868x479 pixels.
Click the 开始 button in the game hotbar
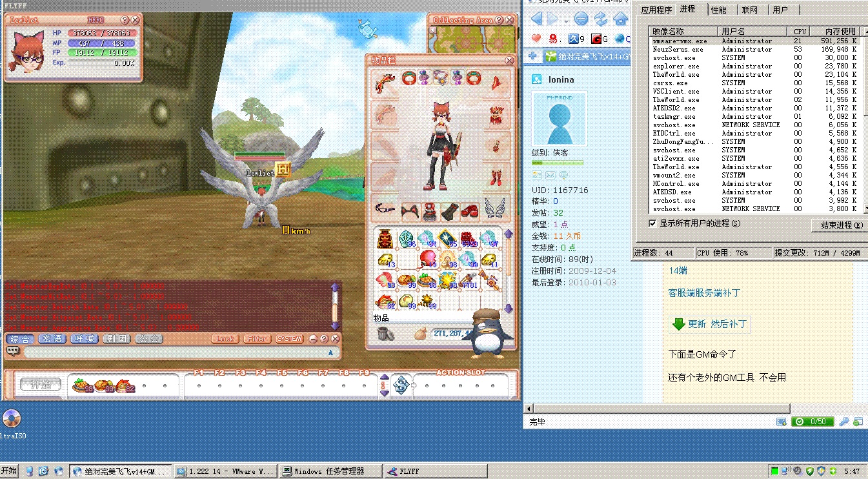pos(39,385)
